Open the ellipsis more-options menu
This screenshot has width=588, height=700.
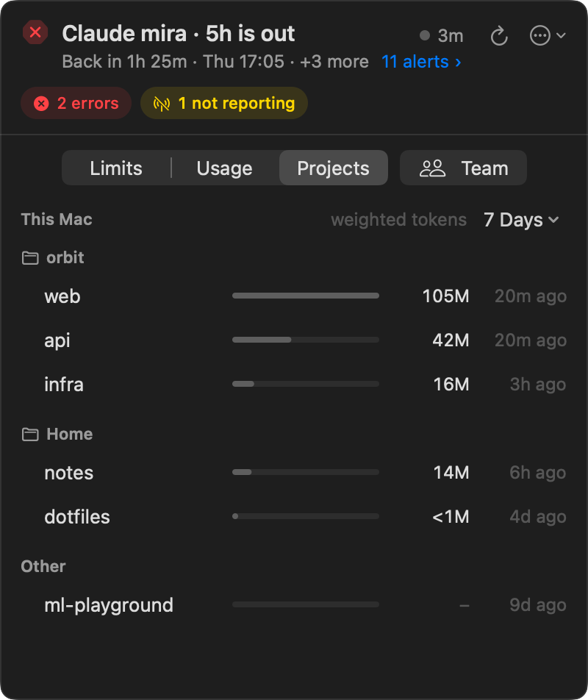[548, 36]
